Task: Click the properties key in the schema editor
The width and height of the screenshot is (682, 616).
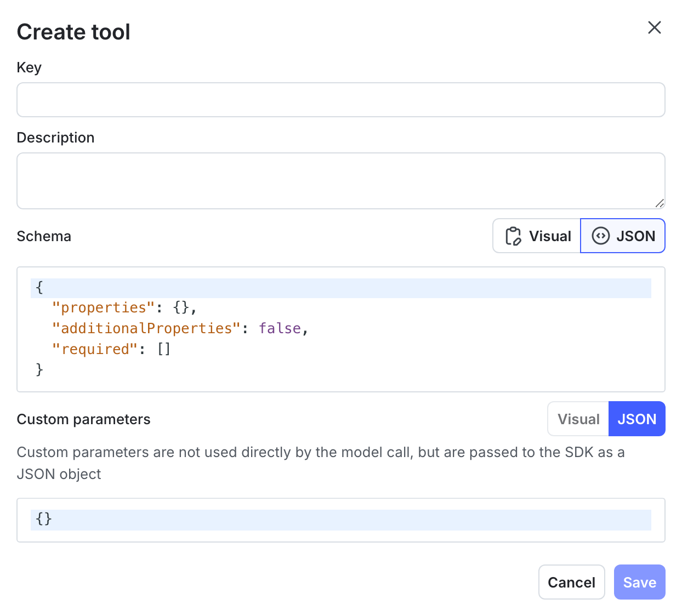Action: click(x=103, y=307)
